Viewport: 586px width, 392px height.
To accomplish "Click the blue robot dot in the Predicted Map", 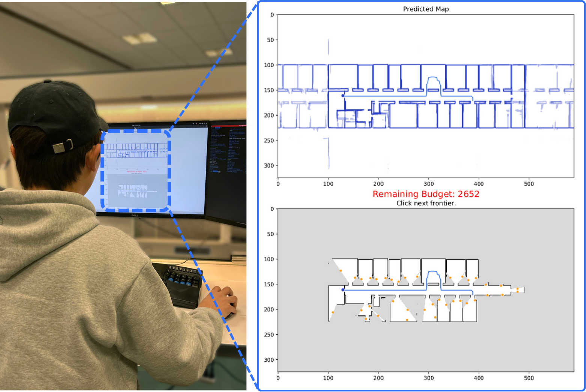I will (343, 96).
